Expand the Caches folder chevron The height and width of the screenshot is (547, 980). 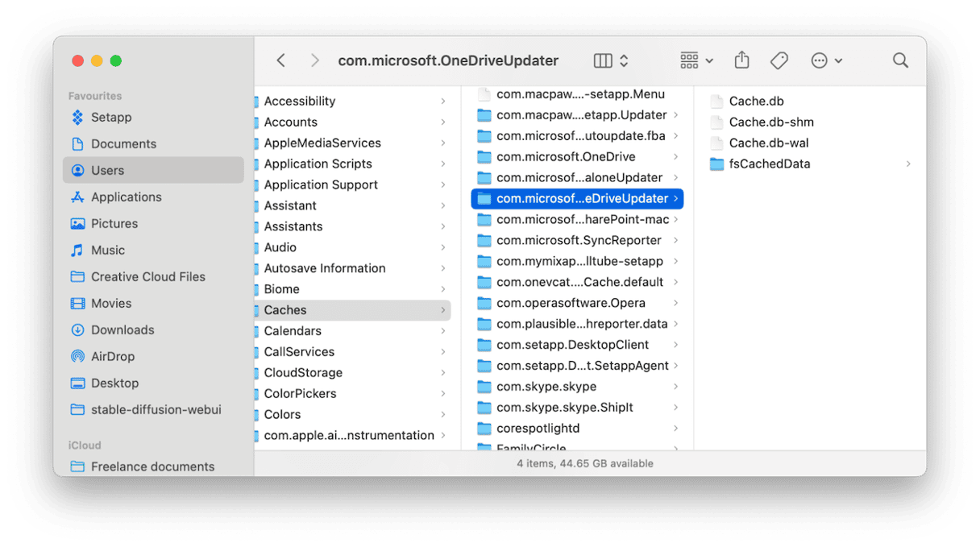[x=442, y=309]
